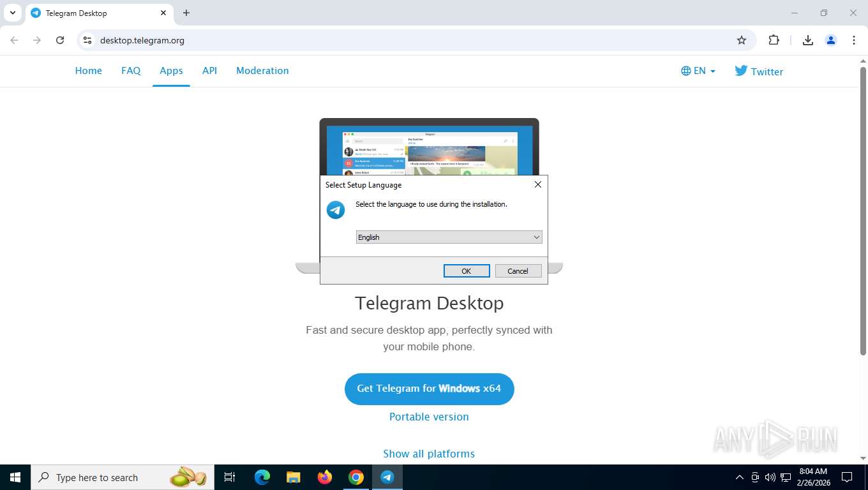Open the notification center icon

click(847, 477)
